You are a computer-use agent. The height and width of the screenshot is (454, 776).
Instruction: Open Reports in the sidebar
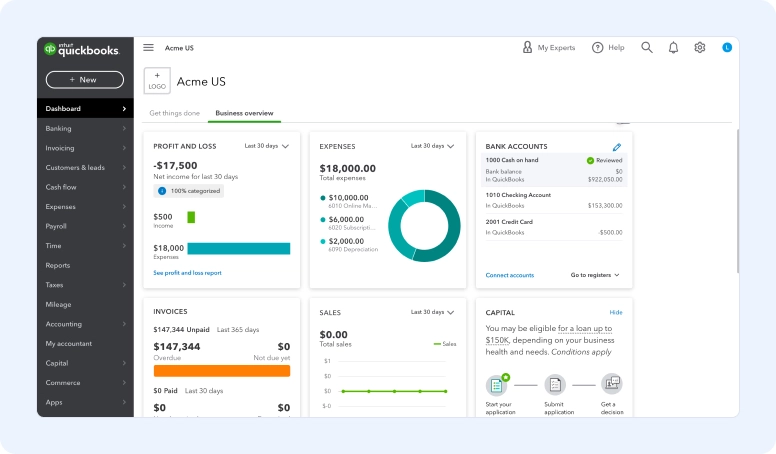point(85,265)
